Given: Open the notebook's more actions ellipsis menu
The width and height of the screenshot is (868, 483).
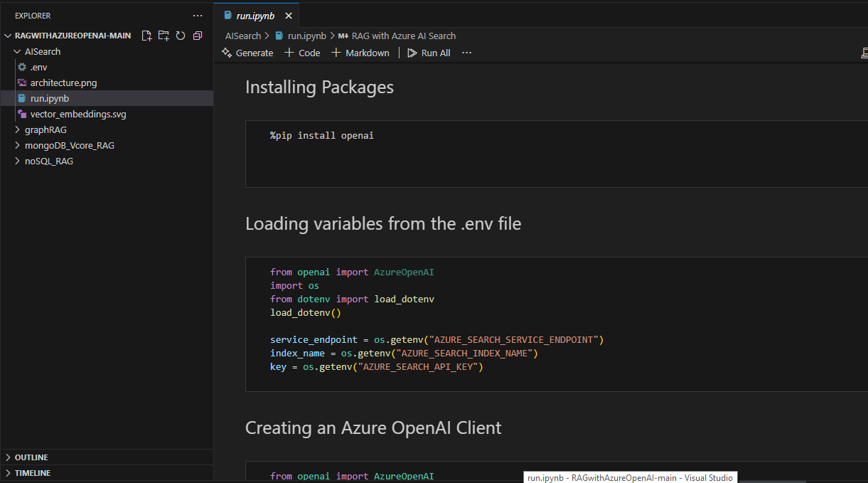Looking at the screenshot, I should point(467,52).
